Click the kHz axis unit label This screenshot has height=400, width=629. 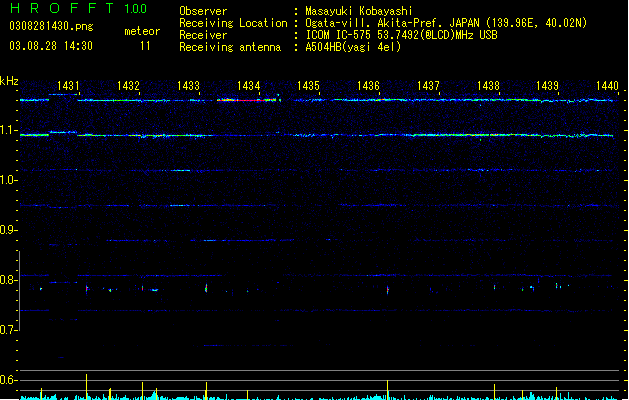tap(9, 81)
